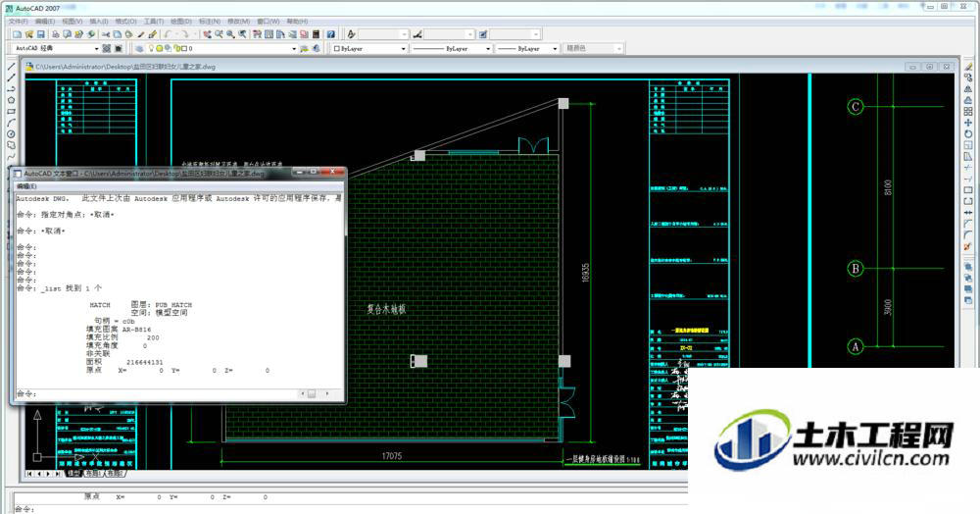The width and height of the screenshot is (980, 514).
Task: Click the Plot print icon
Action: click(56, 34)
